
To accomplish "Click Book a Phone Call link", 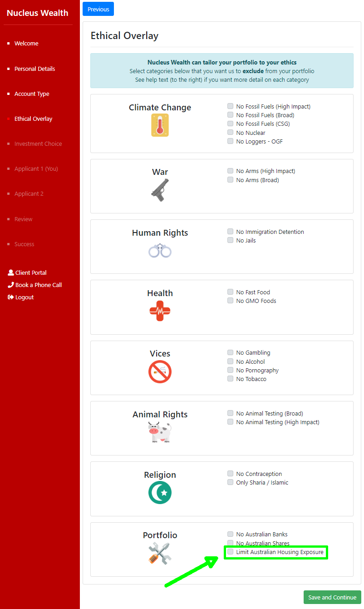I will pyautogui.click(x=38, y=285).
